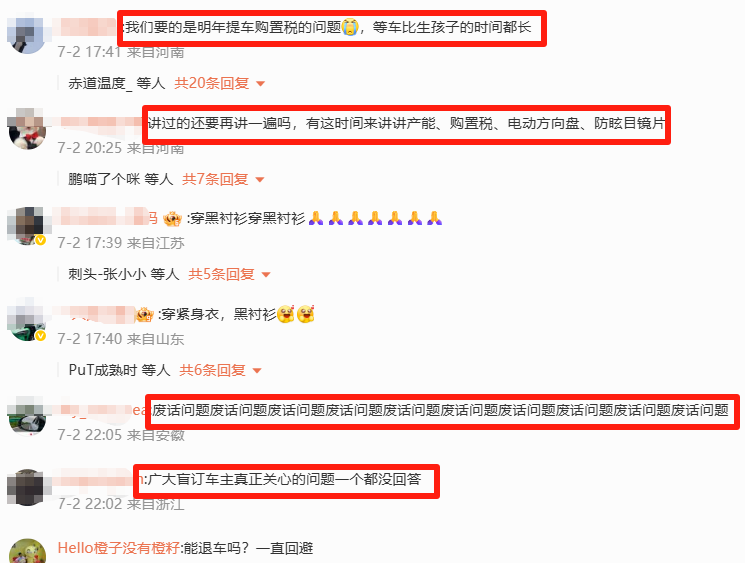The width and height of the screenshot is (745, 563).
Task: Open user PuT成熟时 profile
Action: pyautogui.click(x=103, y=371)
